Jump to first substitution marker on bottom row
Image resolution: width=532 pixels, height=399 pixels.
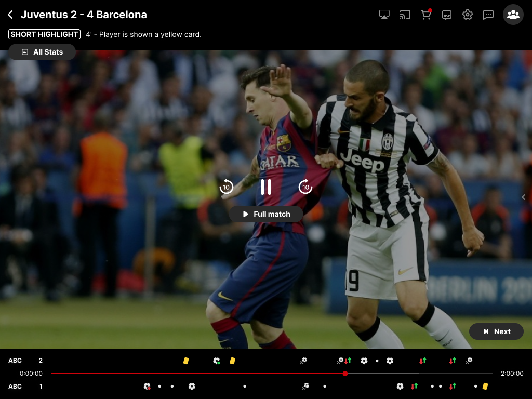click(414, 386)
